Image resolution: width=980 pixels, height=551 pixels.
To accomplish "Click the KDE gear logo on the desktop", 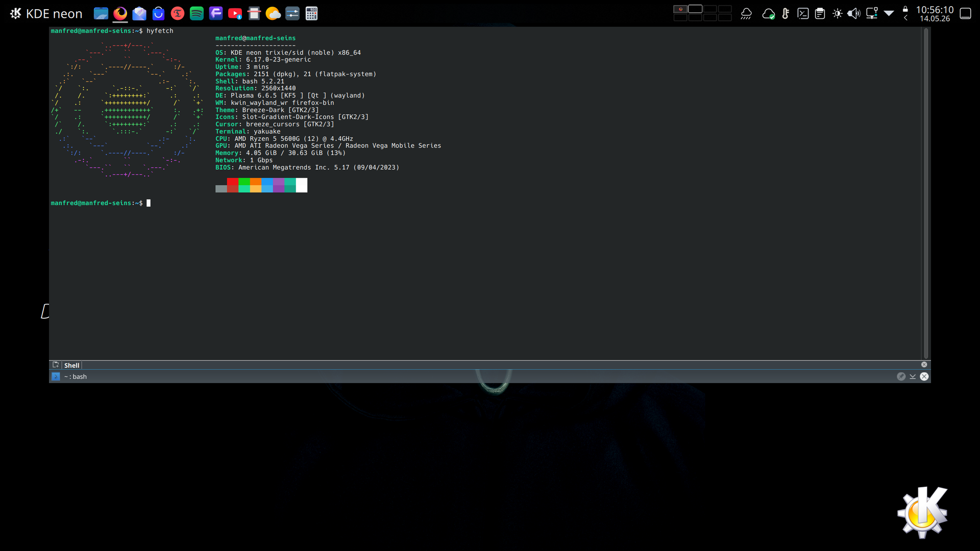I will [x=922, y=512].
